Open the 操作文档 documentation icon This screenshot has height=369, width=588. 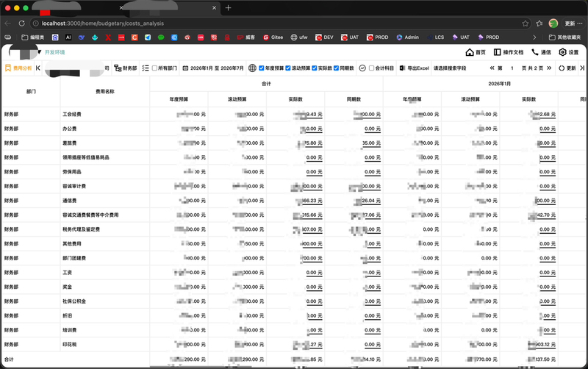pyautogui.click(x=498, y=52)
